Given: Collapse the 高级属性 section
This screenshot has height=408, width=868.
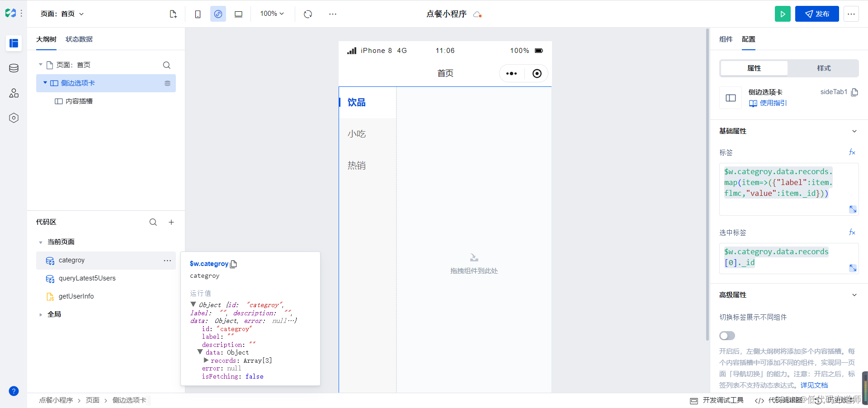Looking at the screenshot, I should pos(854,295).
